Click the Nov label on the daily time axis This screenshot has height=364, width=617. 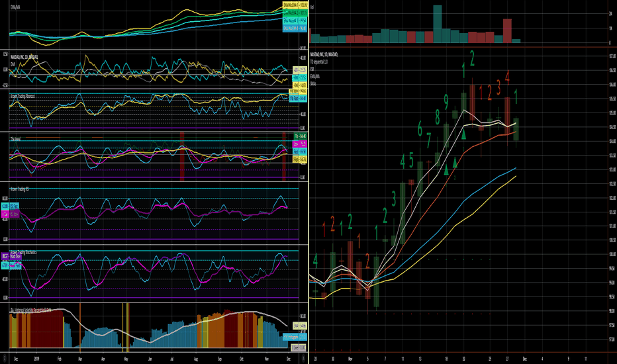pos(350,359)
